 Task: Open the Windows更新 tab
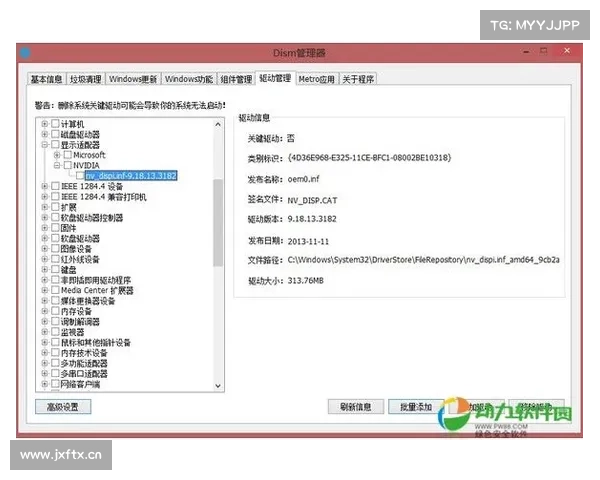pos(133,79)
